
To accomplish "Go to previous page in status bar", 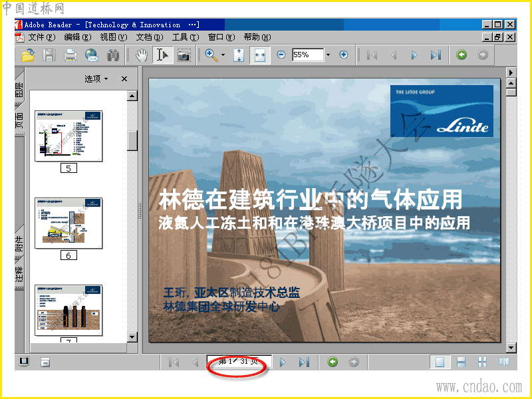I will pos(196,362).
